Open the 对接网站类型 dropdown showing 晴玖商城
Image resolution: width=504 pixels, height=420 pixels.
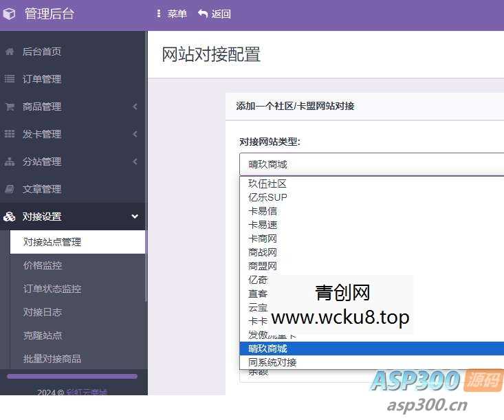click(371, 164)
